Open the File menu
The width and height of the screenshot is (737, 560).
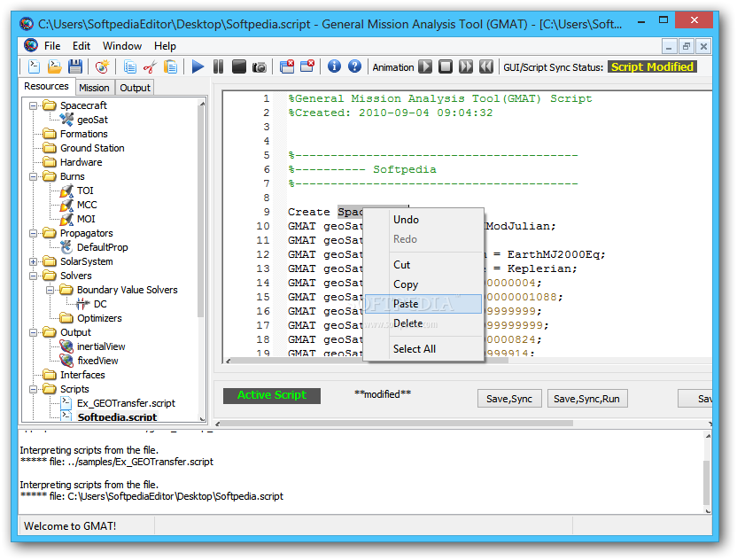52,46
